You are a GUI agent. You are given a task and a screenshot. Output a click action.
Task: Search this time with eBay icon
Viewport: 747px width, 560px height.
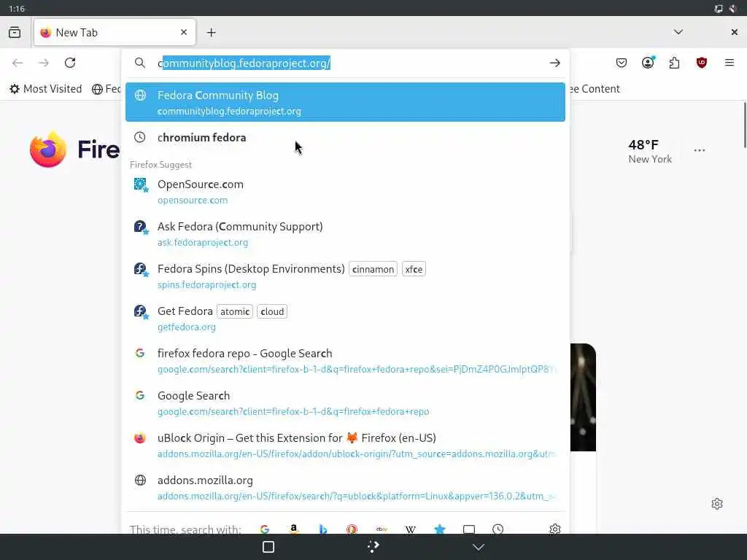[382, 529]
